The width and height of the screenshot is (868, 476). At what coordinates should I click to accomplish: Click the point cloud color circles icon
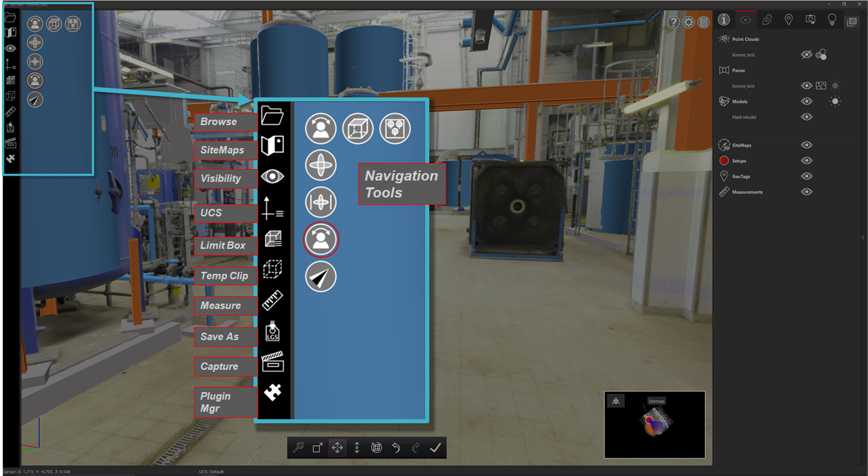coord(821,55)
